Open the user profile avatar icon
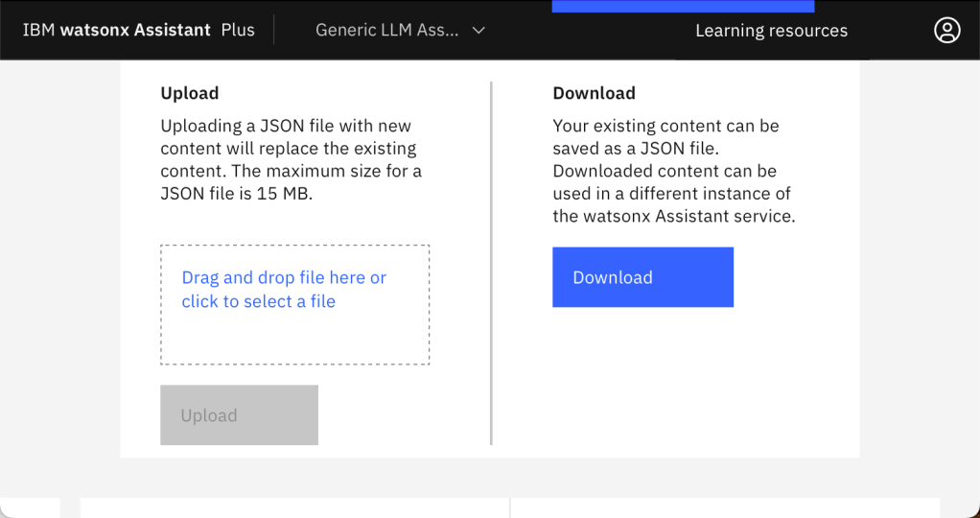 pyautogui.click(x=946, y=30)
